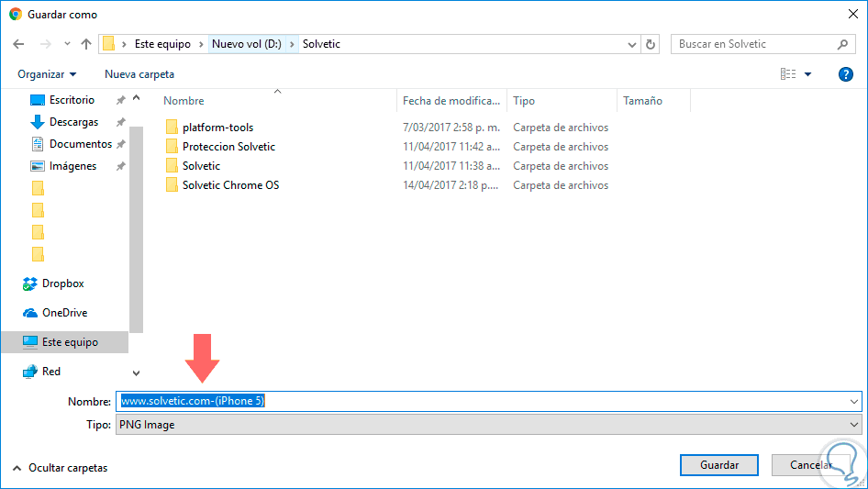Cancel the save dialog with Cancelar
Screen dimensions: 868x489
click(x=810, y=465)
